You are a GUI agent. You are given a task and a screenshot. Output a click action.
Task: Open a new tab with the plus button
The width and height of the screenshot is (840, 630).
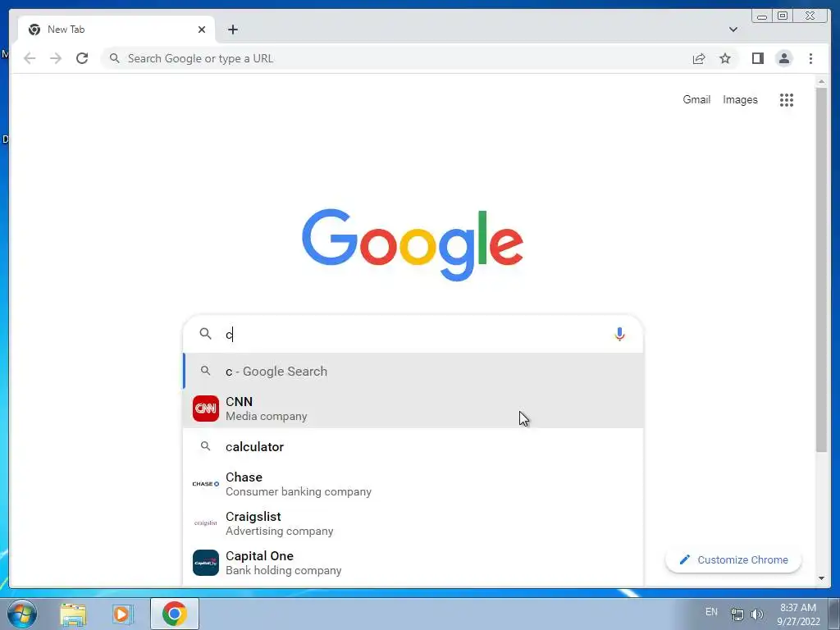pos(232,30)
